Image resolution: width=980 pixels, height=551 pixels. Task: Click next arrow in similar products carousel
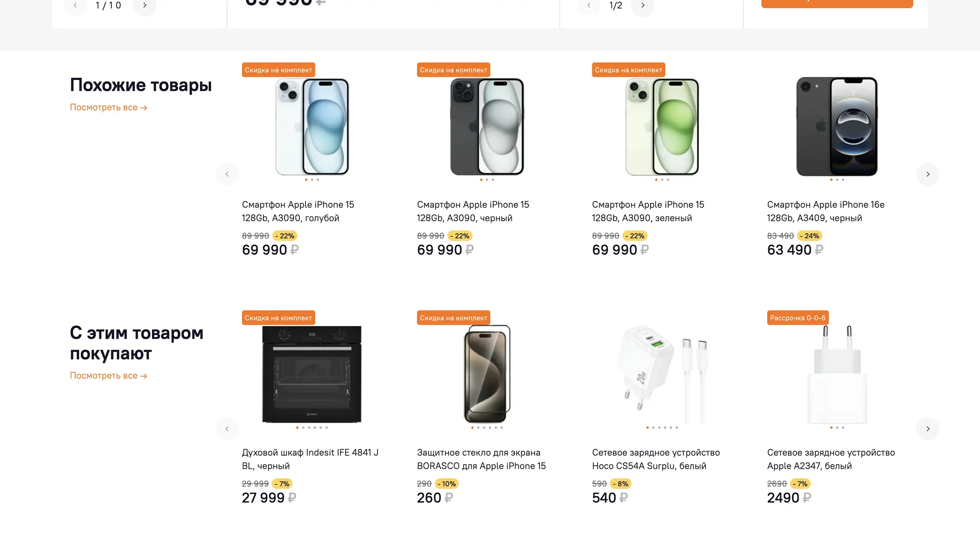[928, 174]
